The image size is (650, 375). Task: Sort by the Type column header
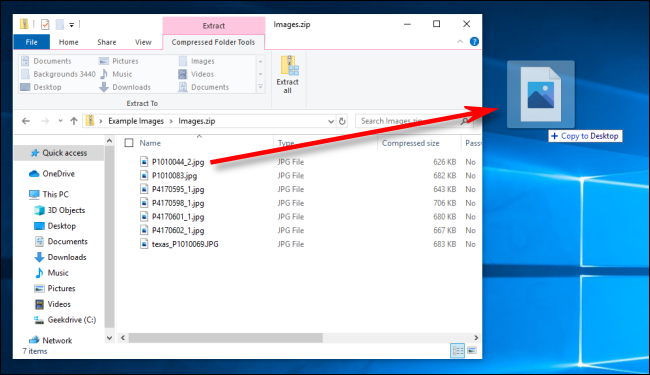pos(286,143)
